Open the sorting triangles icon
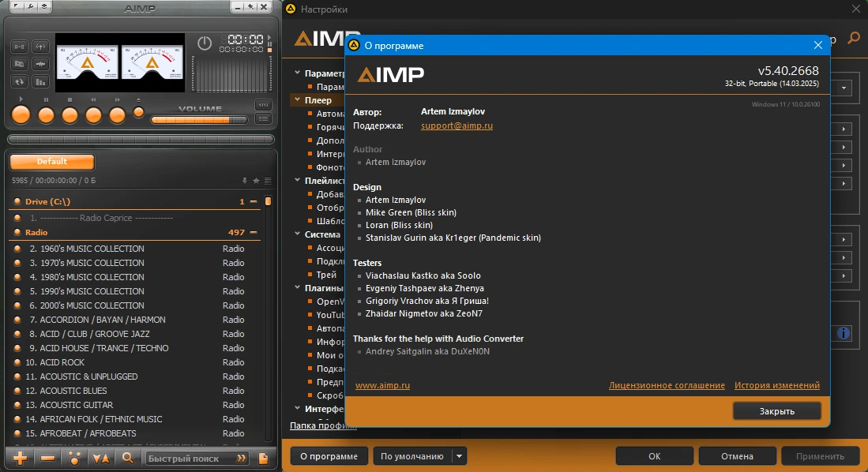868x472 pixels. click(101, 458)
